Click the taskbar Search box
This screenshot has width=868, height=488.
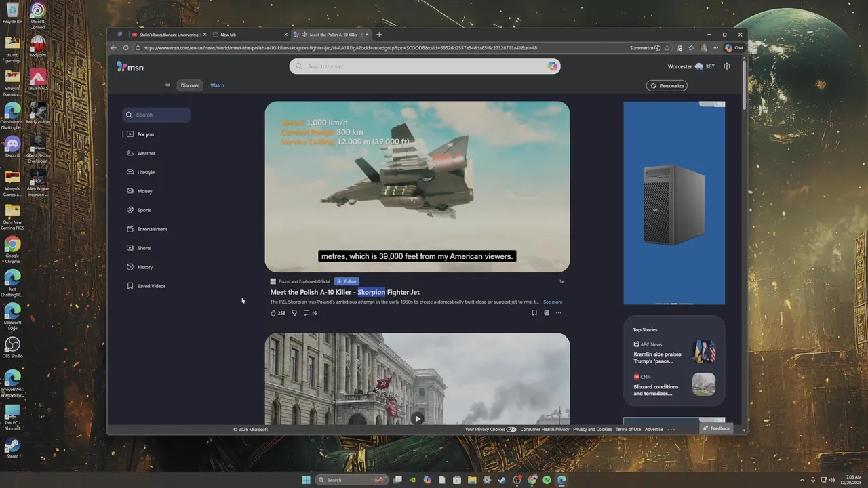(353, 480)
